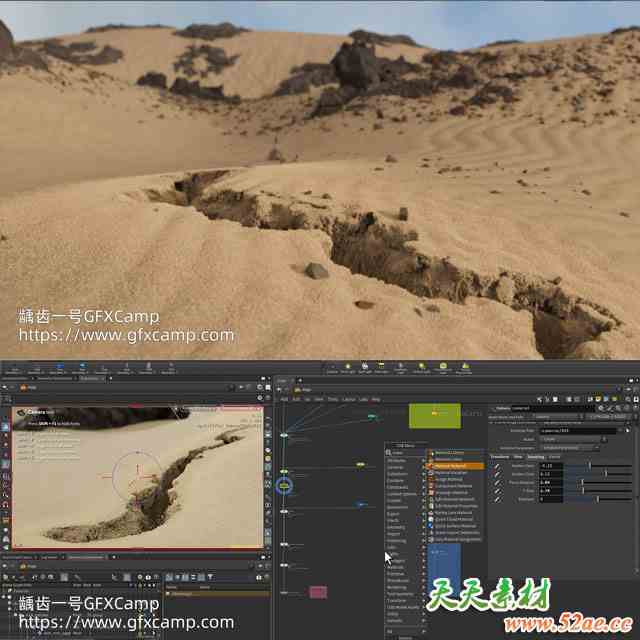Viewport: 640px width, 640px height.
Task: Select the node circled with the blue ring
Action: 284,486
